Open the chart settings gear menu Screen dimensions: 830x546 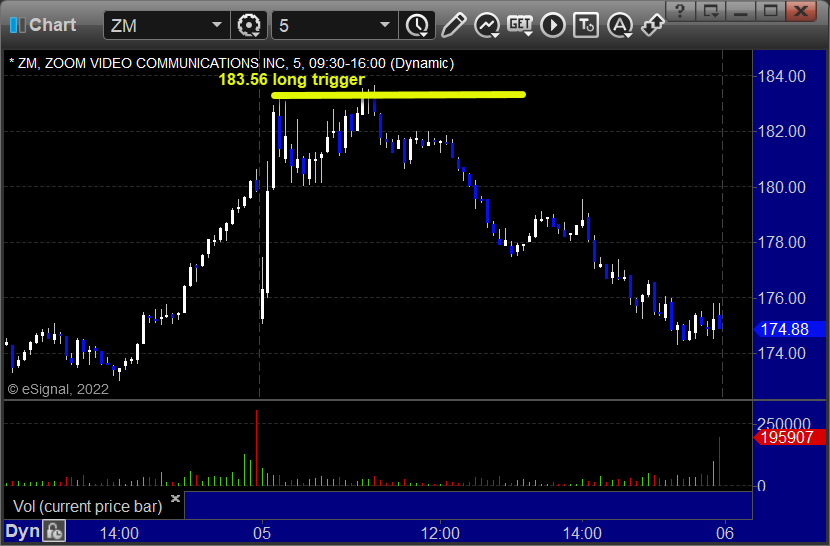249,25
